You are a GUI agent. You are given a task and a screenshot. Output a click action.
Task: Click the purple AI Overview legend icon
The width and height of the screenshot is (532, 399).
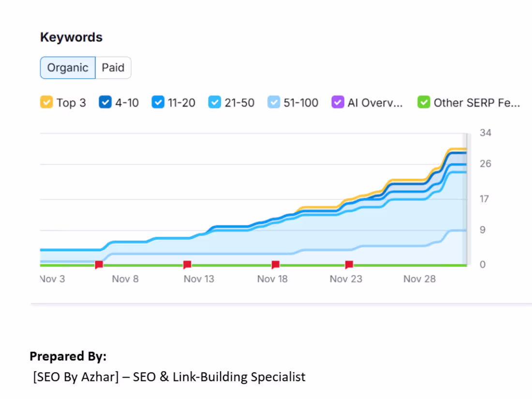(x=338, y=102)
